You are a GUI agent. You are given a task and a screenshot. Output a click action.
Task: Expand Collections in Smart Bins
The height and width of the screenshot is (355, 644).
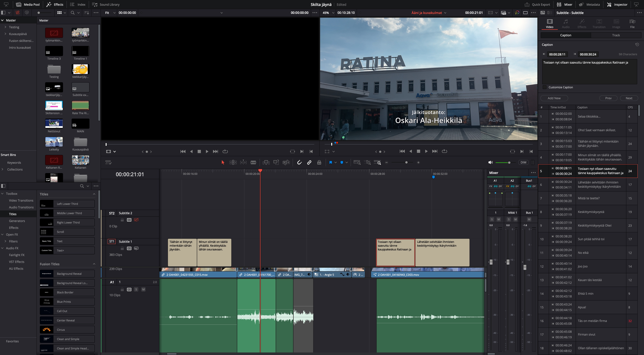tap(2, 169)
